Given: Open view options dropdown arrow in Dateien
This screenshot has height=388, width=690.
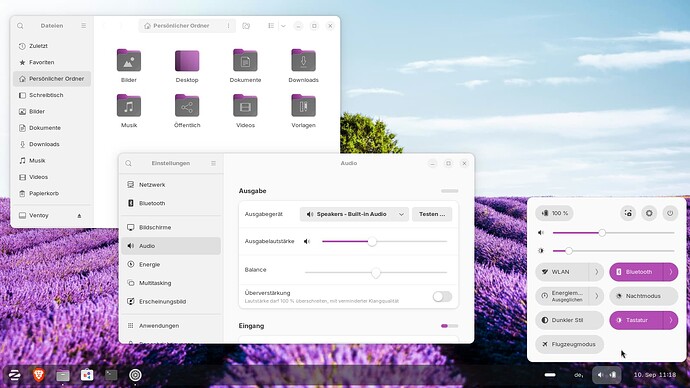Looking at the screenshot, I should coord(283,26).
